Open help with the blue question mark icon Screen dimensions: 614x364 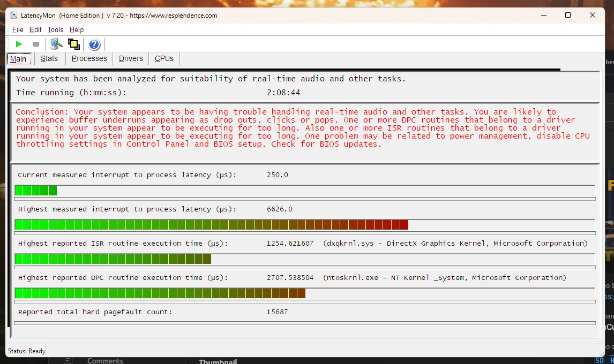94,44
